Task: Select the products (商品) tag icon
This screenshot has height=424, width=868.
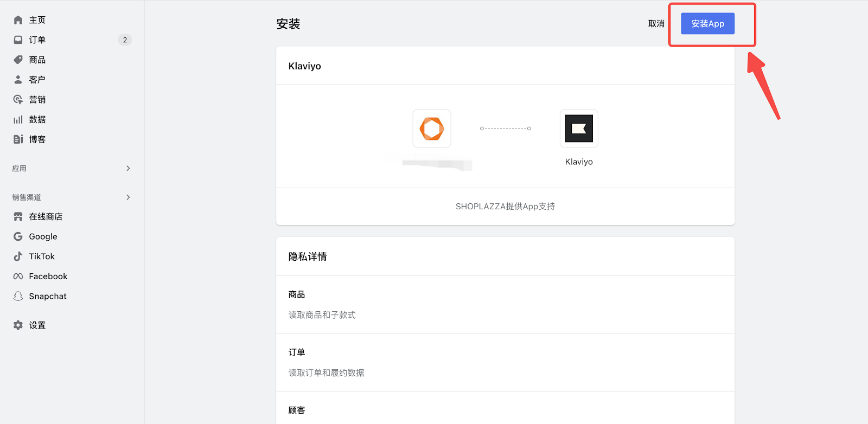Action: (18, 60)
